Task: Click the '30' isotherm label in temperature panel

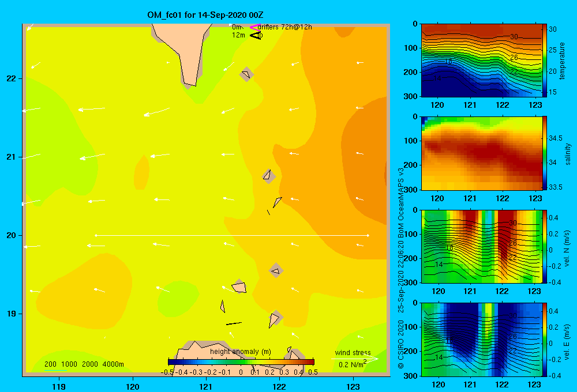Action: [514, 37]
